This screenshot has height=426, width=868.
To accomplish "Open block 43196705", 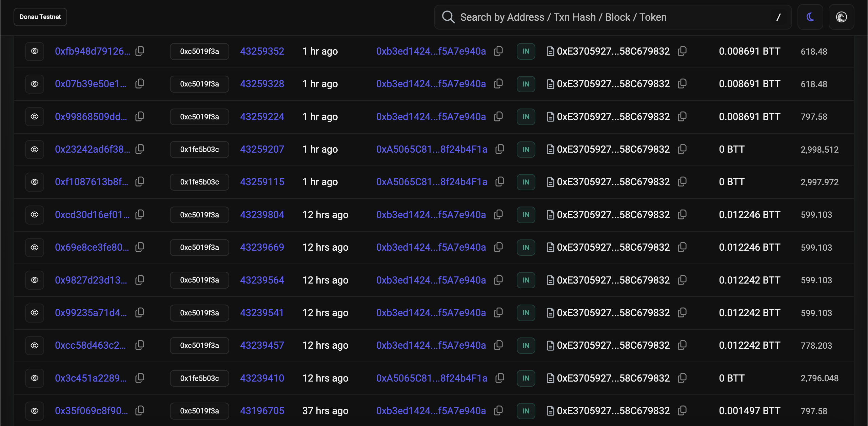I will (x=262, y=411).
